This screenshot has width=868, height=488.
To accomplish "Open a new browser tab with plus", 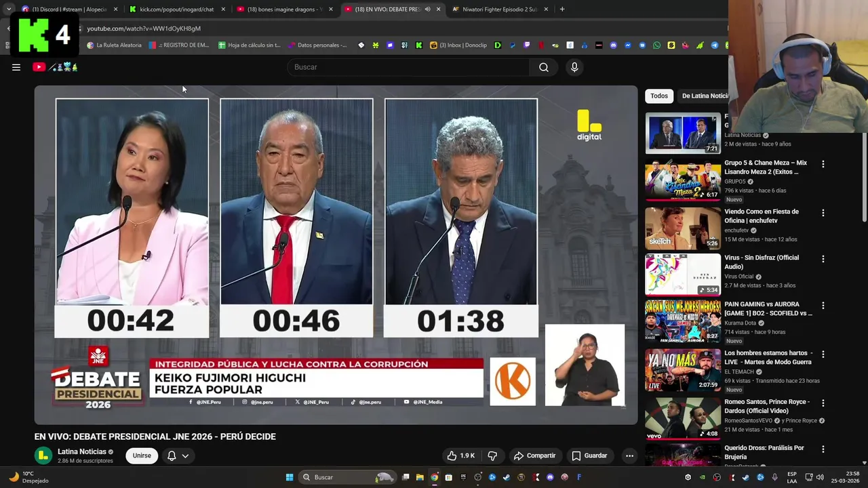I will [562, 9].
